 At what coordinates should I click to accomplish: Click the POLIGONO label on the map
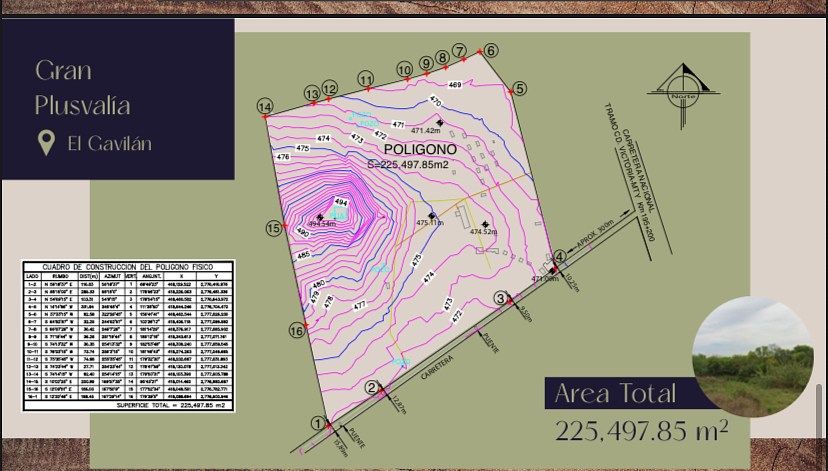pyautogui.click(x=419, y=149)
